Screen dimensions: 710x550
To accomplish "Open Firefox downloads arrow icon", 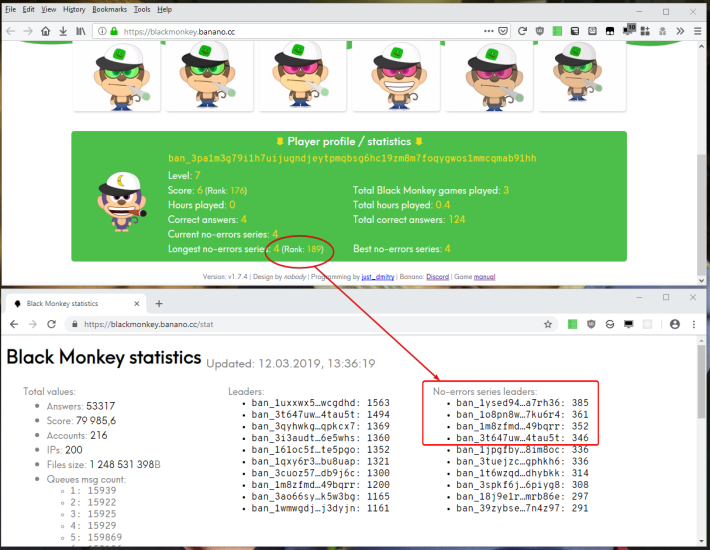I will 63,31.
